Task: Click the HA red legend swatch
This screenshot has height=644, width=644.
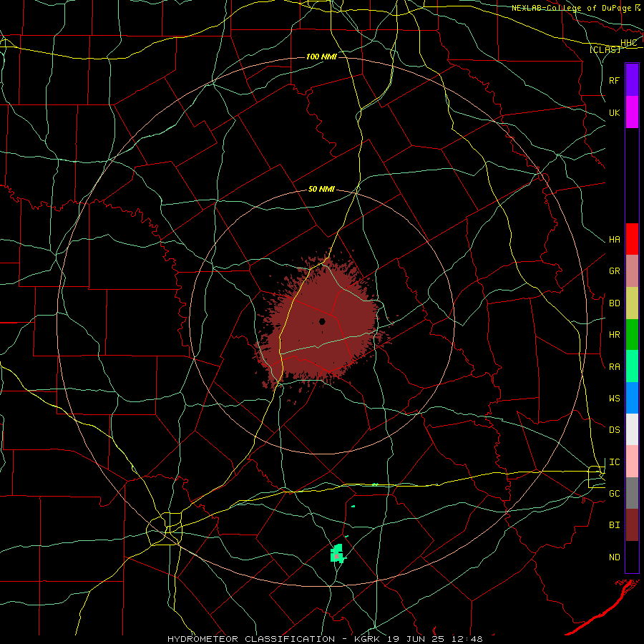Action: pos(632,239)
